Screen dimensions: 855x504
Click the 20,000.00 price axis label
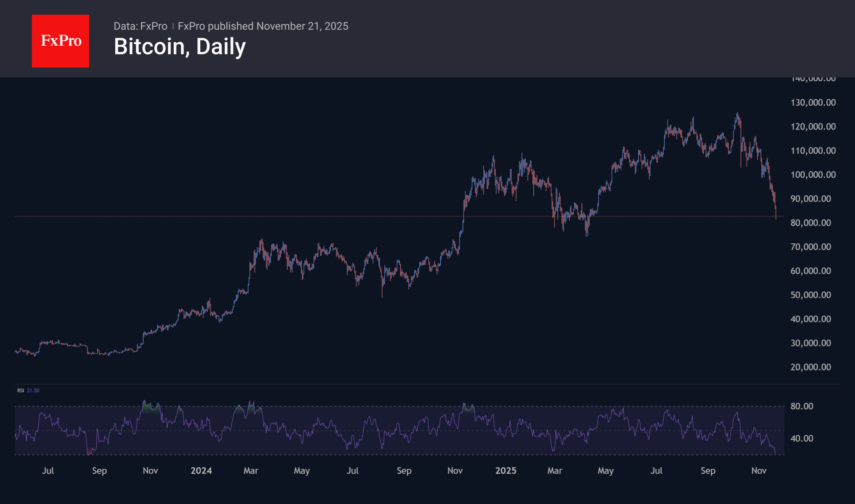pyautogui.click(x=810, y=367)
